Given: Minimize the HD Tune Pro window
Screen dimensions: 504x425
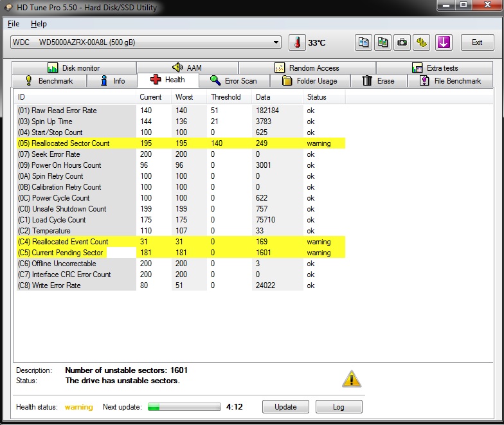Looking at the screenshot, I should [x=446, y=5].
